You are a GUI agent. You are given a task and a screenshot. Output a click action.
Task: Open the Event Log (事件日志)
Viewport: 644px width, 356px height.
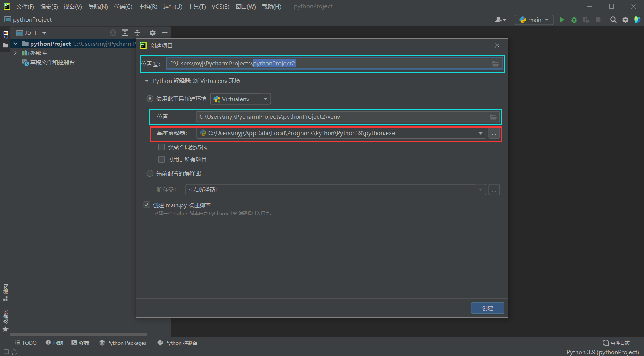tap(616, 343)
